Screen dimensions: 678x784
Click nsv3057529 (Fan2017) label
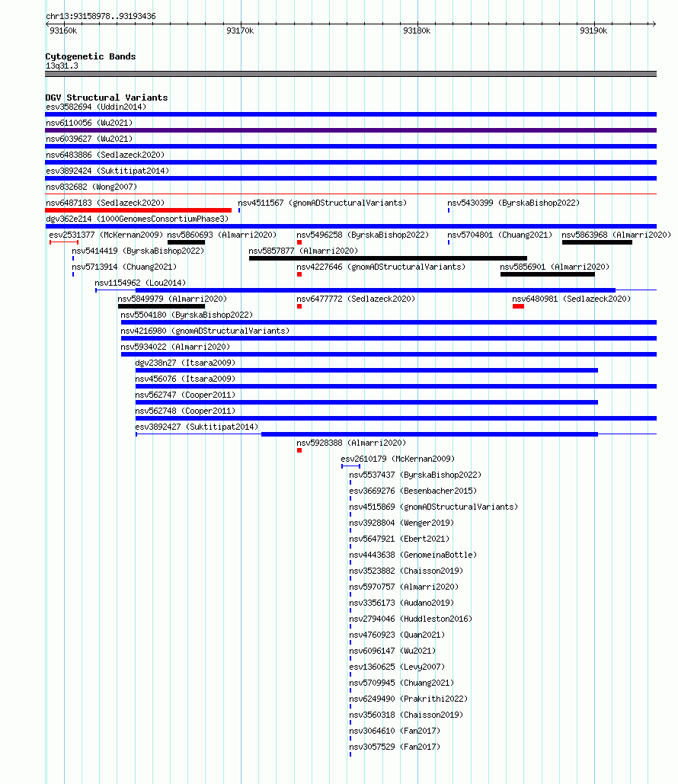(395, 747)
